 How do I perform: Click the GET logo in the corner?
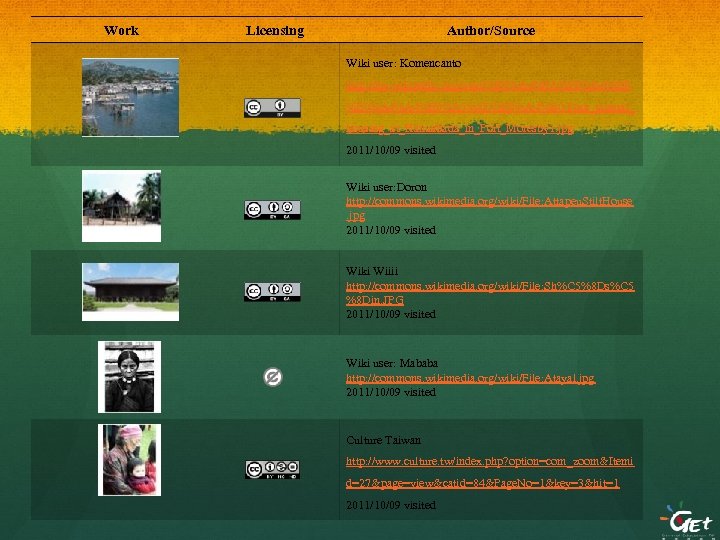[687, 520]
